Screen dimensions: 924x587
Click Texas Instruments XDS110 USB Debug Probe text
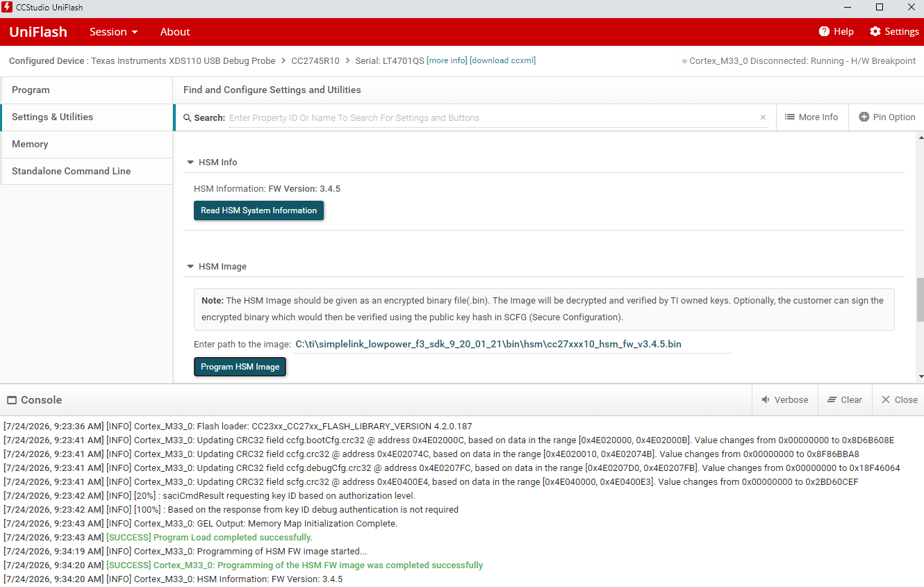(183, 61)
